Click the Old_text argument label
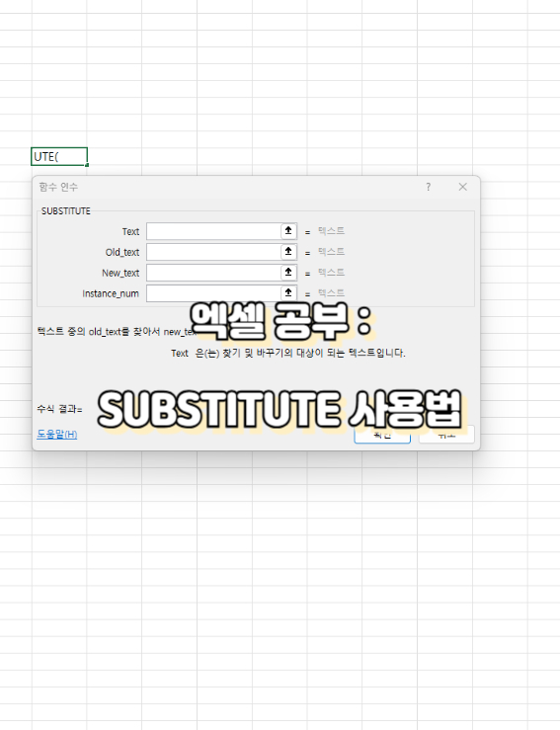This screenshot has width=560, height=730. [x=121, y=252]
